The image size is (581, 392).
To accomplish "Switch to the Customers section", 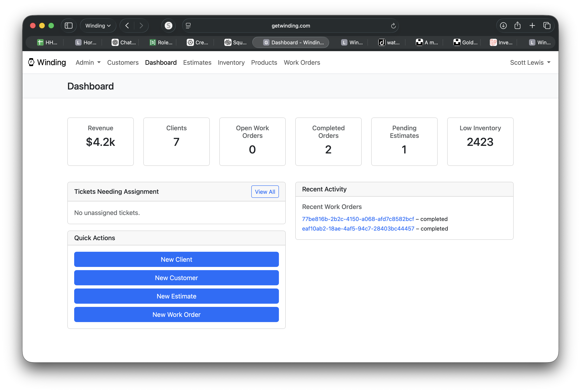I will point(123,63).
